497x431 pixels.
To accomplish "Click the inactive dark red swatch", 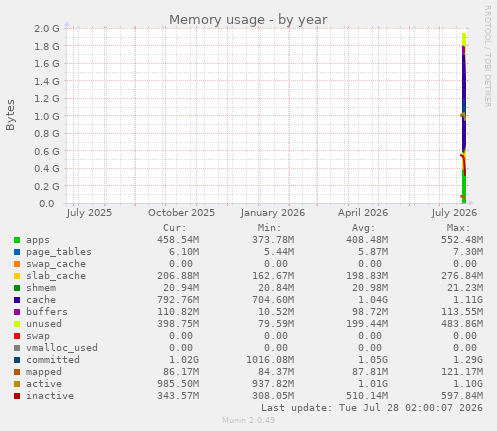I will 17,396.
